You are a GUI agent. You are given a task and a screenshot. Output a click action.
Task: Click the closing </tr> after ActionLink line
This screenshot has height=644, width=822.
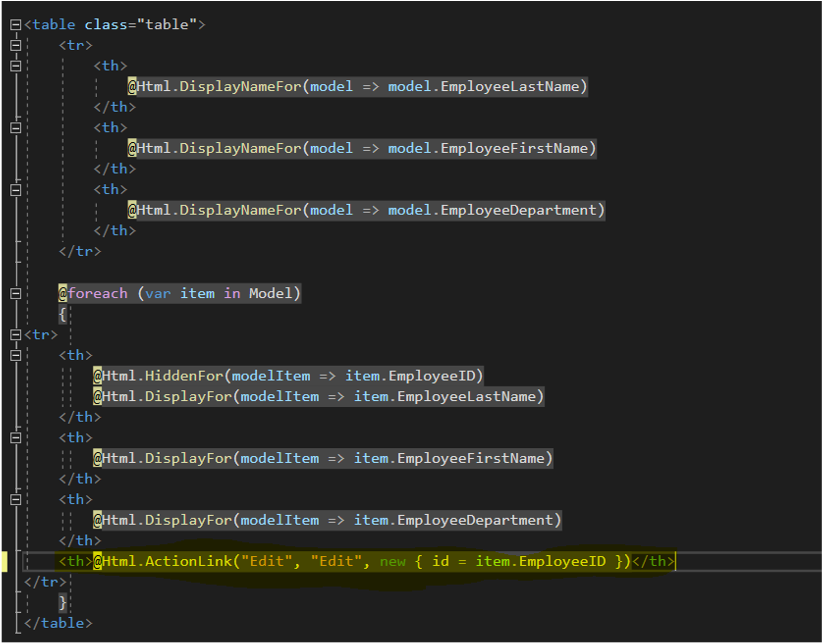45,582
